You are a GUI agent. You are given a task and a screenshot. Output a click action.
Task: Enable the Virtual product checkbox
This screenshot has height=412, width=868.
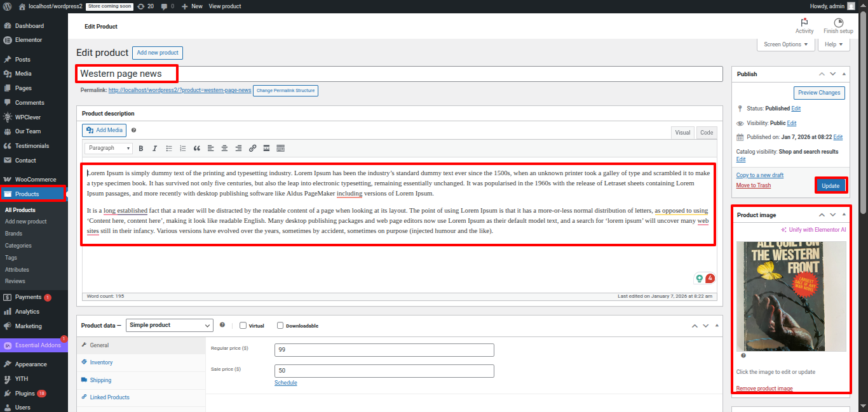click(x=243, y=326)
